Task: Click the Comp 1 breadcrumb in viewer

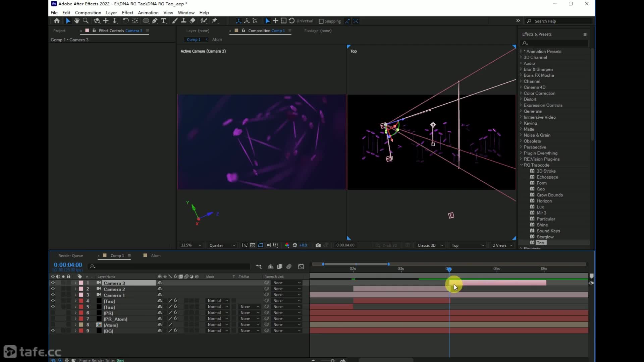Action: click(194, 40)
